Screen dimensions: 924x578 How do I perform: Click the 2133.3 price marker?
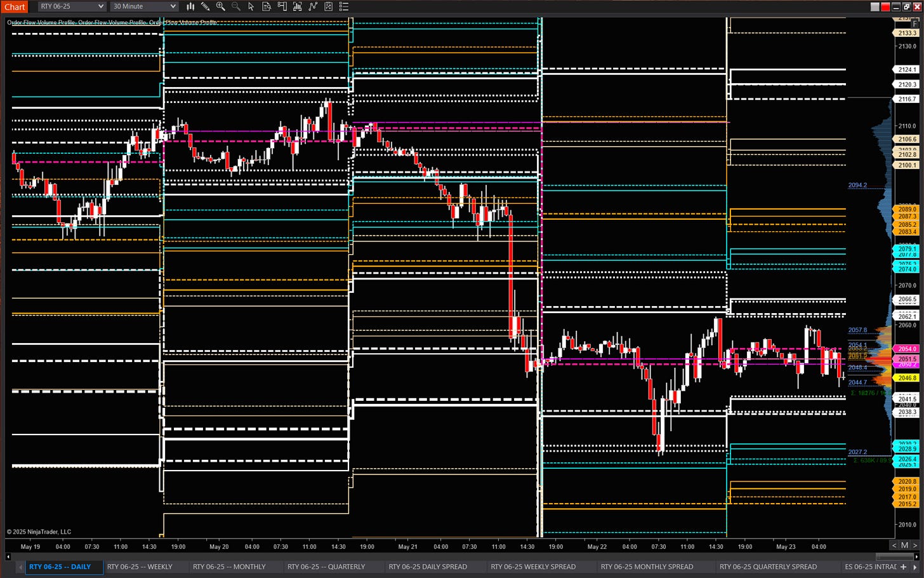coord(907,33)
